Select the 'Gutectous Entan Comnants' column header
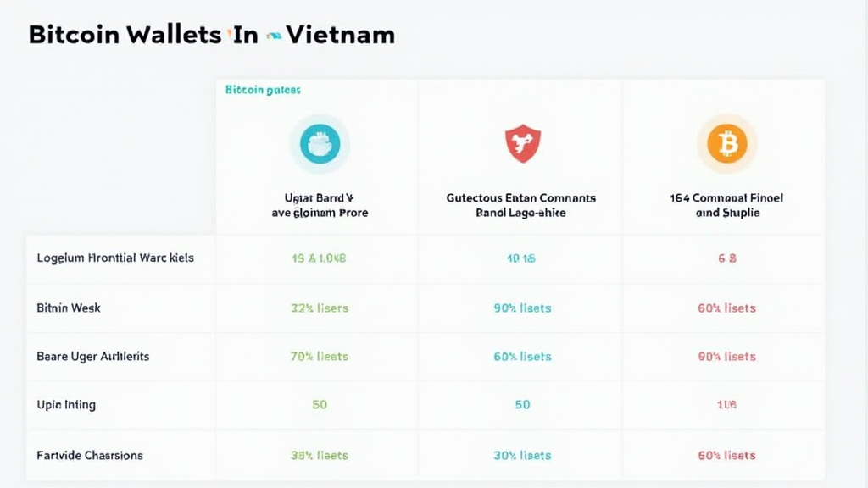 tap(521, 205)
